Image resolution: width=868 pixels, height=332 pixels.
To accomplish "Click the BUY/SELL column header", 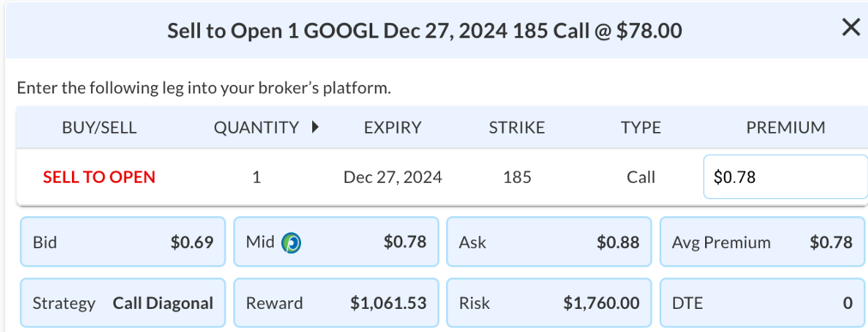I will (x=99, y=128).
